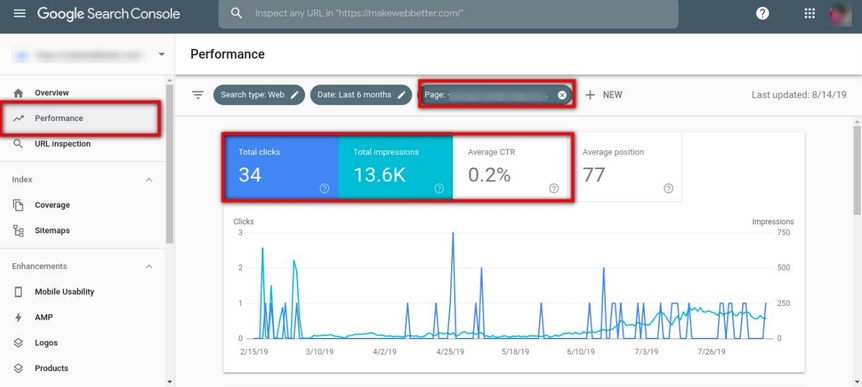862x387 pixels.
Task: Toggle the Average CTR metric card
Action: point(510,167)
